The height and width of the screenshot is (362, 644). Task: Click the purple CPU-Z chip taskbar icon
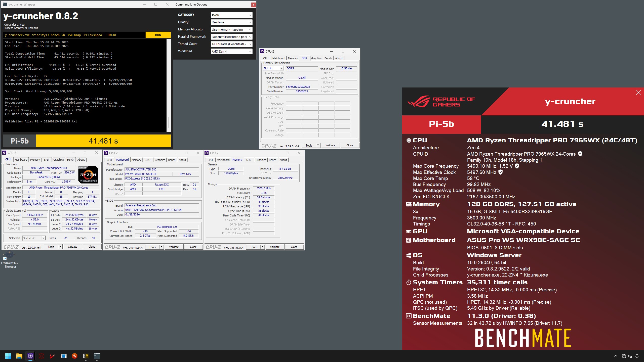[30, 356]
